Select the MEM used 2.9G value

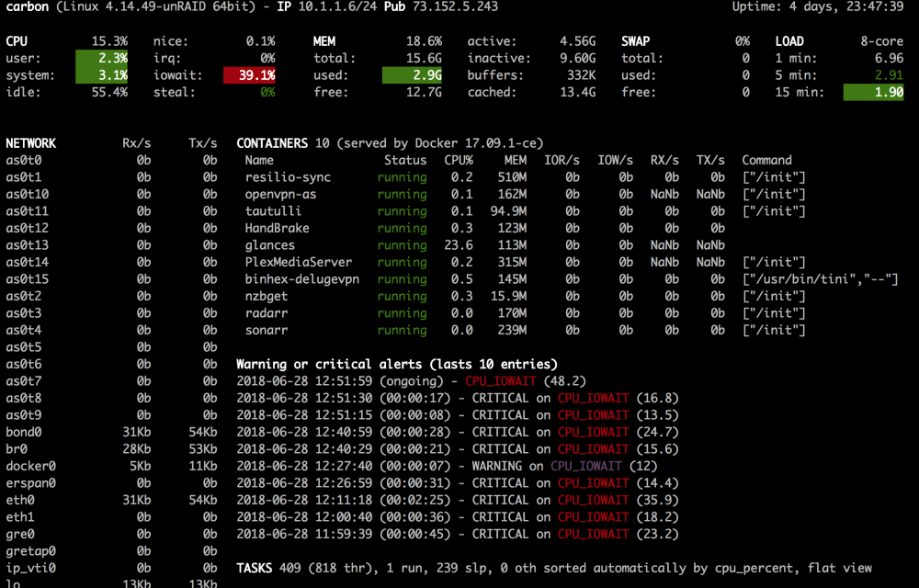412,75
